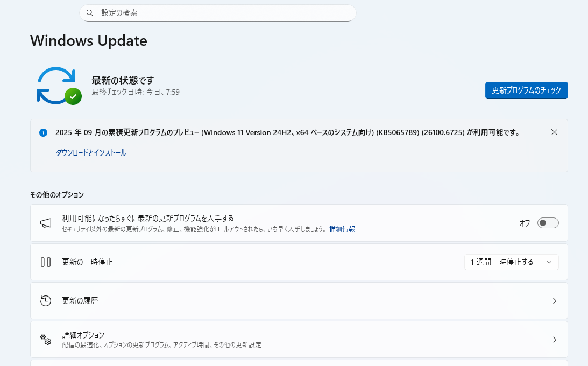Viewport: 588px width, 366px height.
Task: Focus the 設定の検索 search field
Action: [x=226, y=13]
